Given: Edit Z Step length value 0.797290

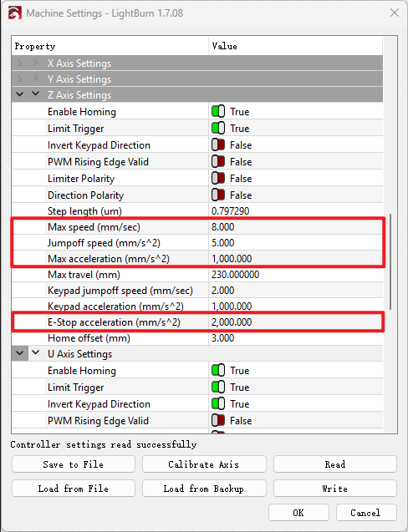Looking at the screenshot, I should 230,211.
